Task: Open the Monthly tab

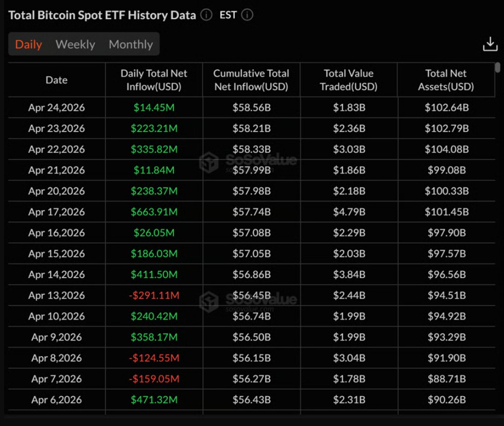Action: [x=131, y=44]
